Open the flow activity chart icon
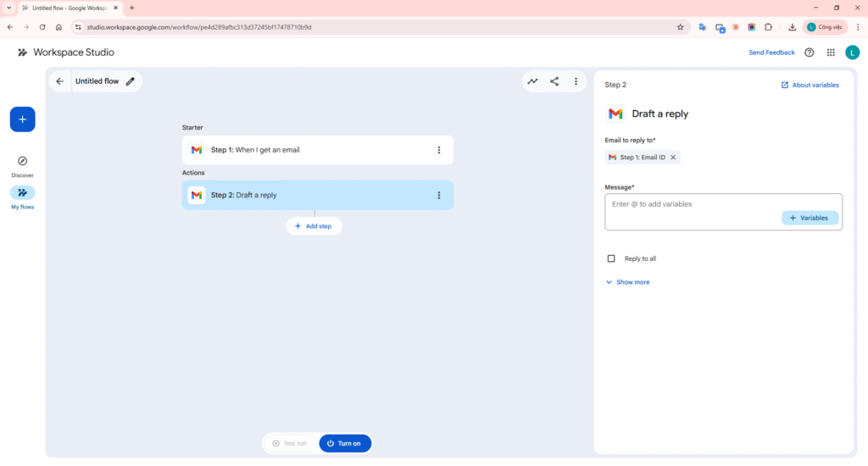This screenshot has width=868, height=466. pos(532,81)
